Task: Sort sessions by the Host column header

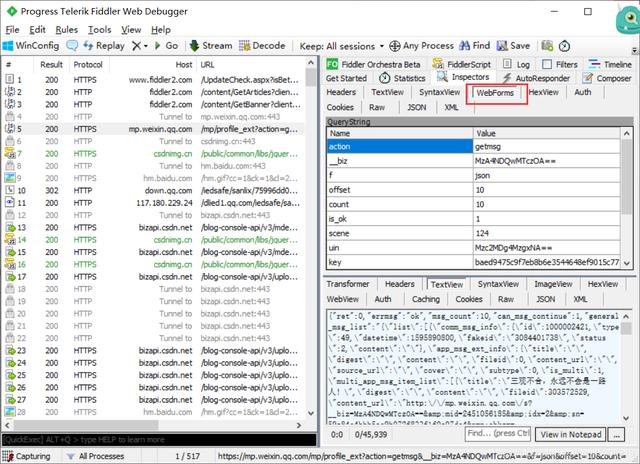Action: [x=152, y=64]
